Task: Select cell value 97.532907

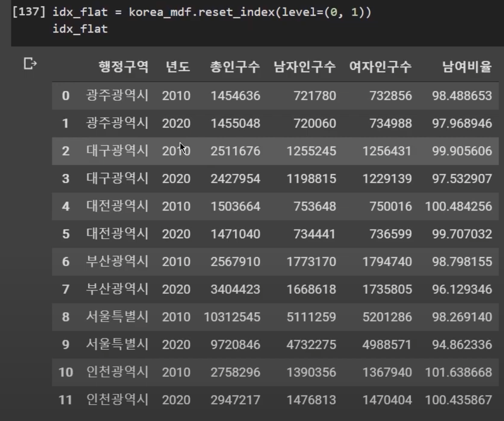Action: coord(462,179)
